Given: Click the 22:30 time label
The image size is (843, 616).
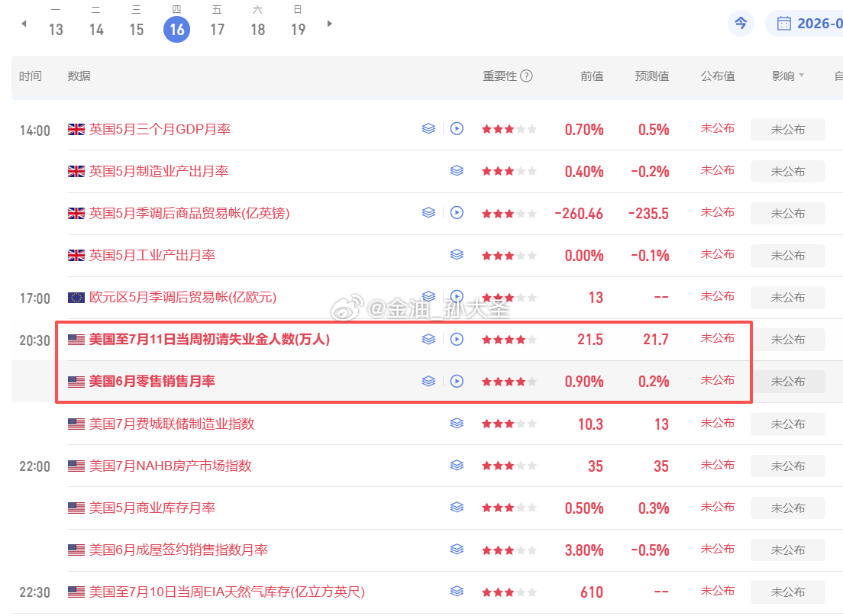Looking at the screenshot, I should click(x=34, y=592).
